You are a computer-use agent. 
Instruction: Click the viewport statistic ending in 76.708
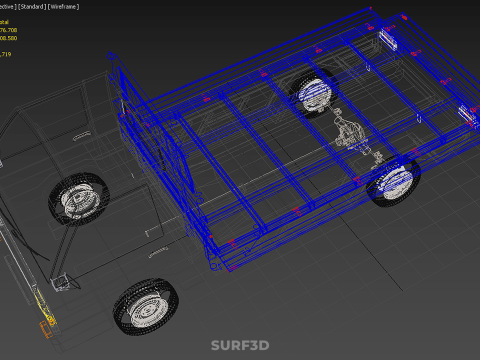coord(8,30)
